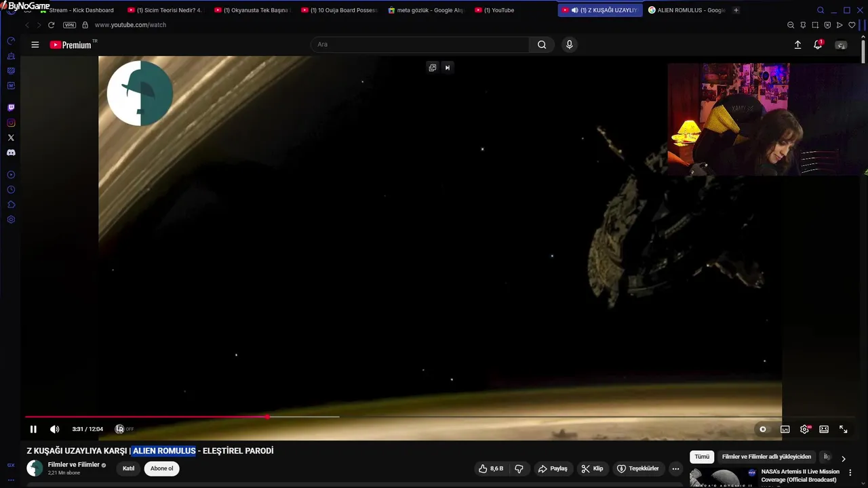
Task: Start voice search with microphone icon
Action: point(570,45)
